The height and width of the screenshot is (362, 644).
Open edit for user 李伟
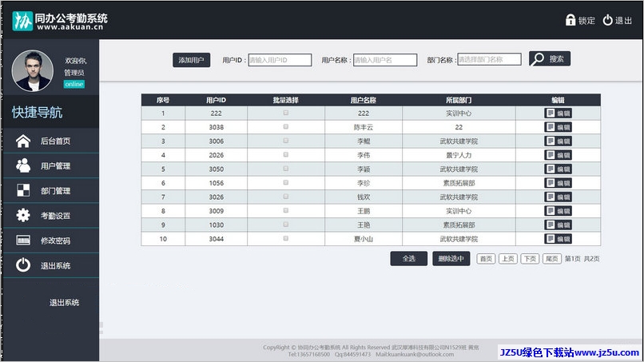pyautogui.click(x=559, y=155)
